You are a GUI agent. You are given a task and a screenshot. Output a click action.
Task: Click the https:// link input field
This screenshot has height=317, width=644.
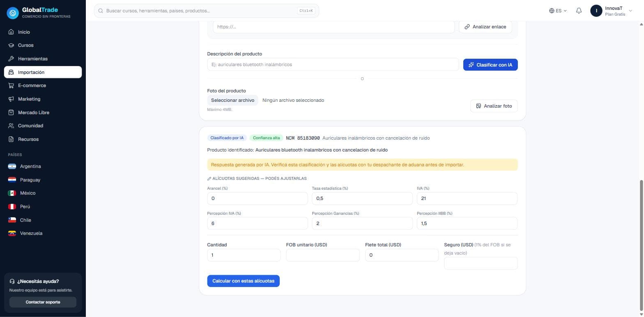[x=333, y=27]
